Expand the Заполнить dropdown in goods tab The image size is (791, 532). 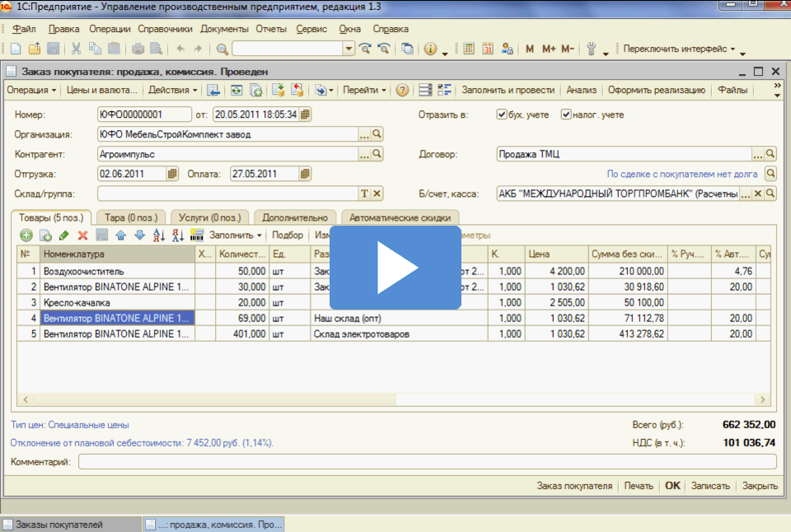236,235
